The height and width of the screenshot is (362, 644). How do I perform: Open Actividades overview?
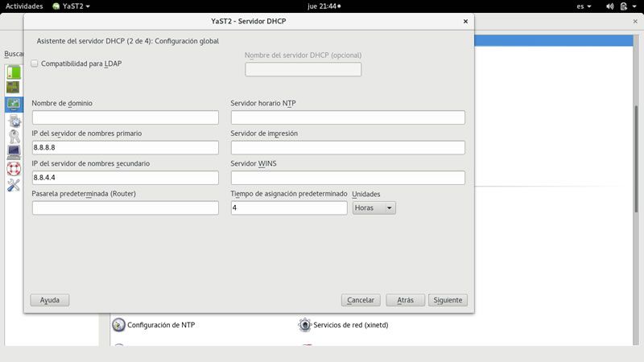[24, 6]
